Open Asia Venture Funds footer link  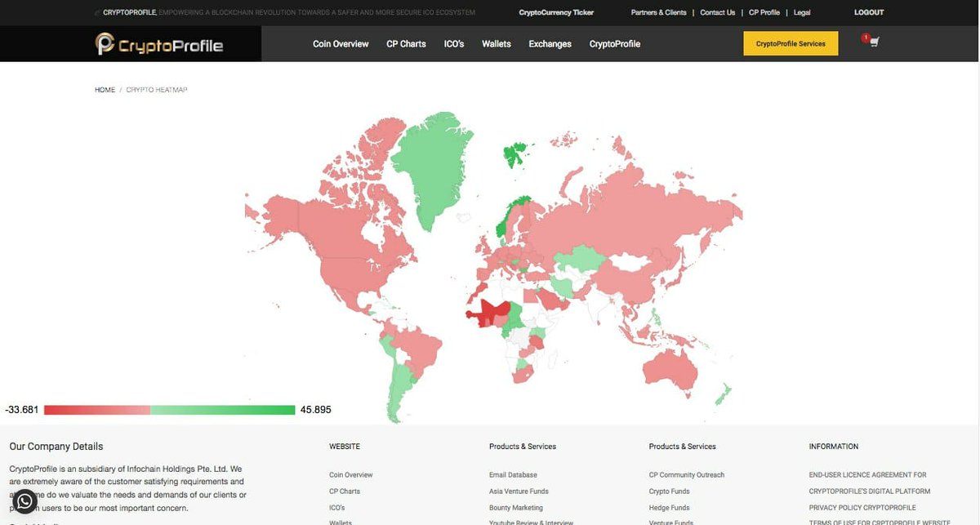pyautogui.click(x=519, y=492)
